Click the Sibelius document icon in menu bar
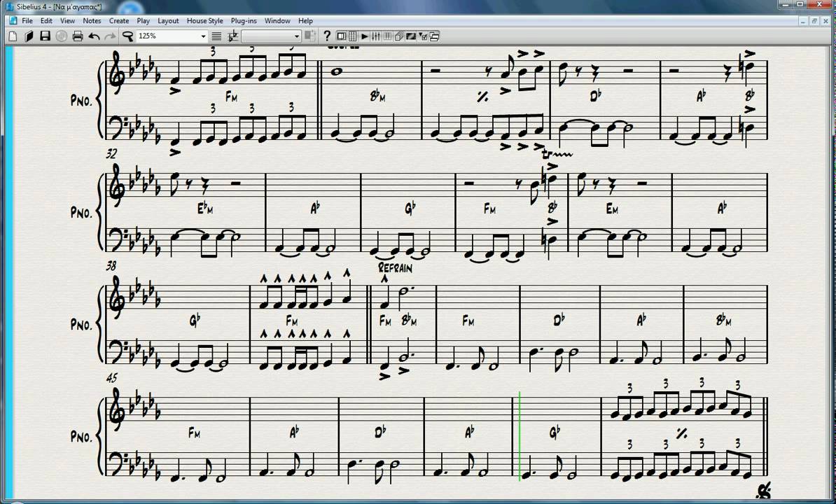836x504 pixels. pos(13,21)
